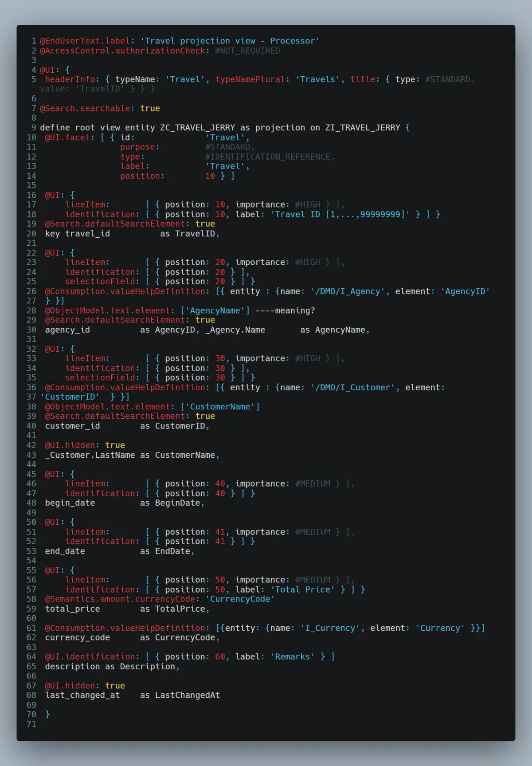Click the 'I_Currency' entity string
This screenshot has height=766, width=532.
(330, 628)
